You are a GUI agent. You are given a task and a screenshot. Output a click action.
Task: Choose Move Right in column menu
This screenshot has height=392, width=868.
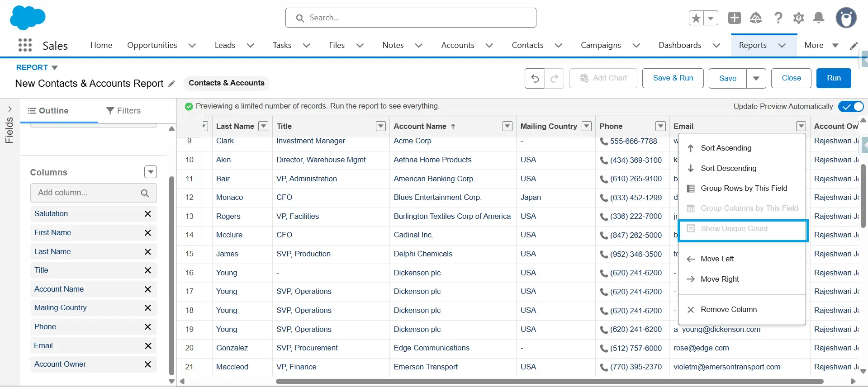click(x=742, y=279)
